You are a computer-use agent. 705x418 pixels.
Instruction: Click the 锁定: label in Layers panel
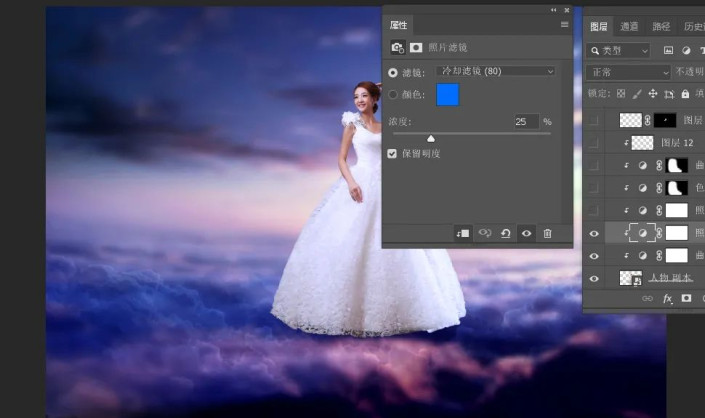click(599, 93)
